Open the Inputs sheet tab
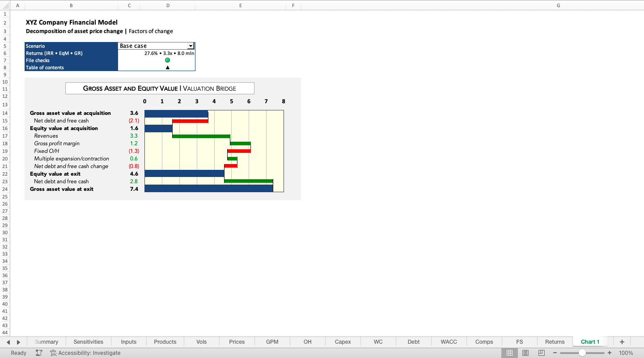The width and height of the screenshot is (644, 358). coord(129,342)
